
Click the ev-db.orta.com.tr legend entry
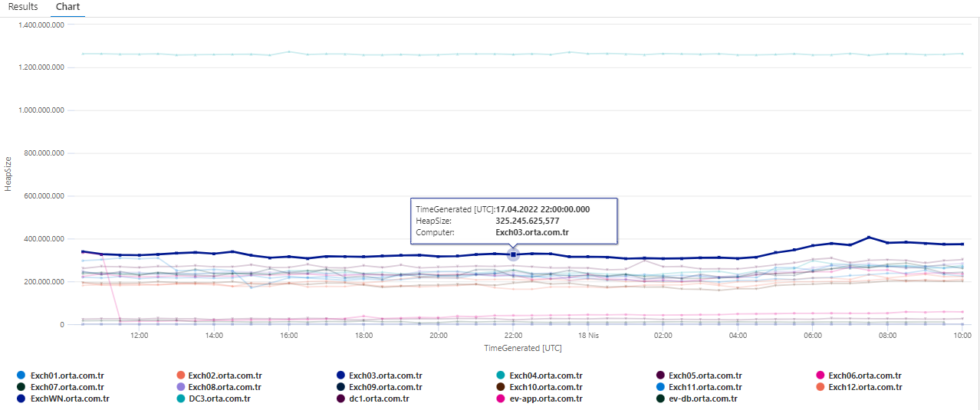[697, 399]
